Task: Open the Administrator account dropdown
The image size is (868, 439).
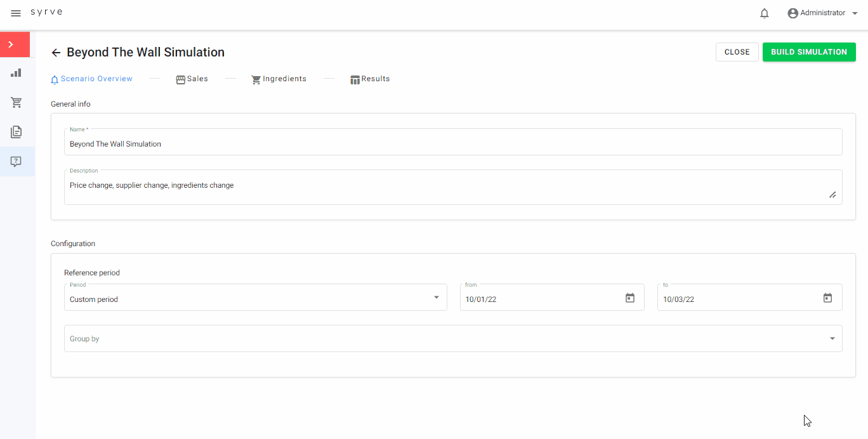Action: point(822,13)
